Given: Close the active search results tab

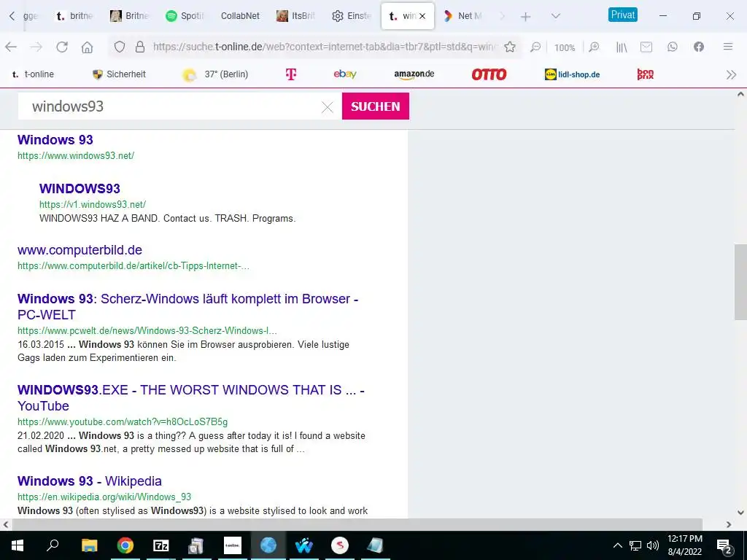Looking at the screenshot, I should point(422,16).
